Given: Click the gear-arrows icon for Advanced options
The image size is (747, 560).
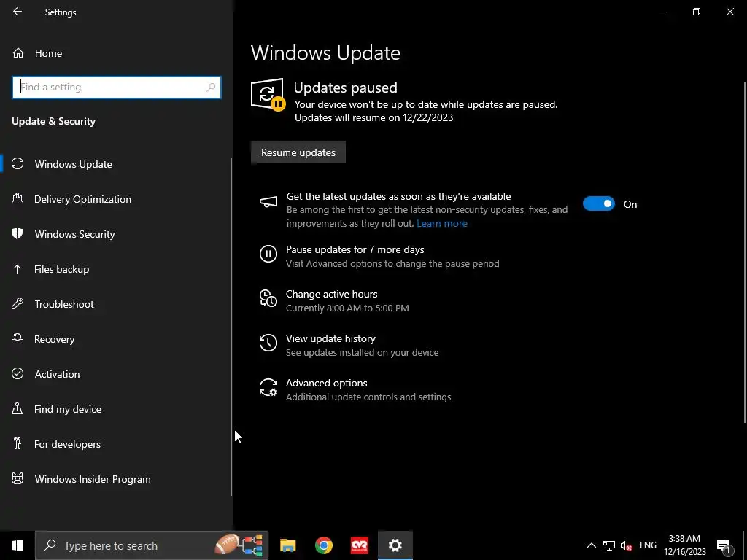Looking at the screenshot, I should [x=268, y=387].
